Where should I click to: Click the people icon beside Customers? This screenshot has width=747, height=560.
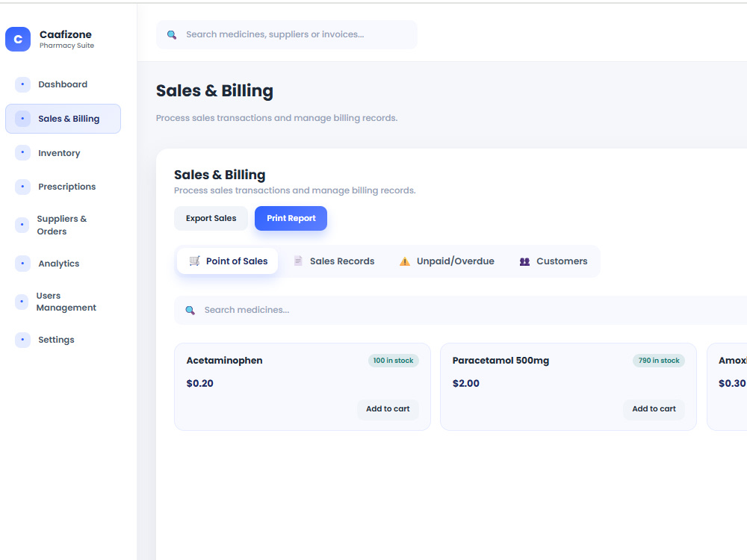pos(524,261)
